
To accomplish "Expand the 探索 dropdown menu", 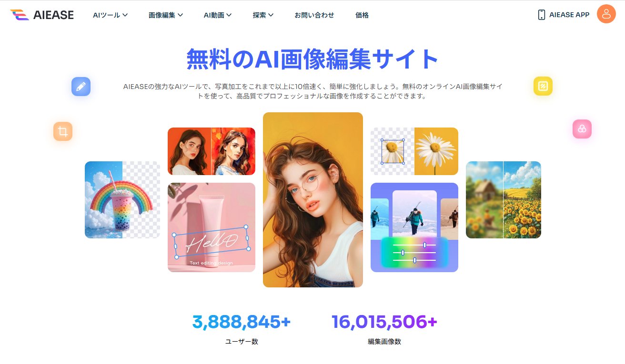I will [263, 15].
